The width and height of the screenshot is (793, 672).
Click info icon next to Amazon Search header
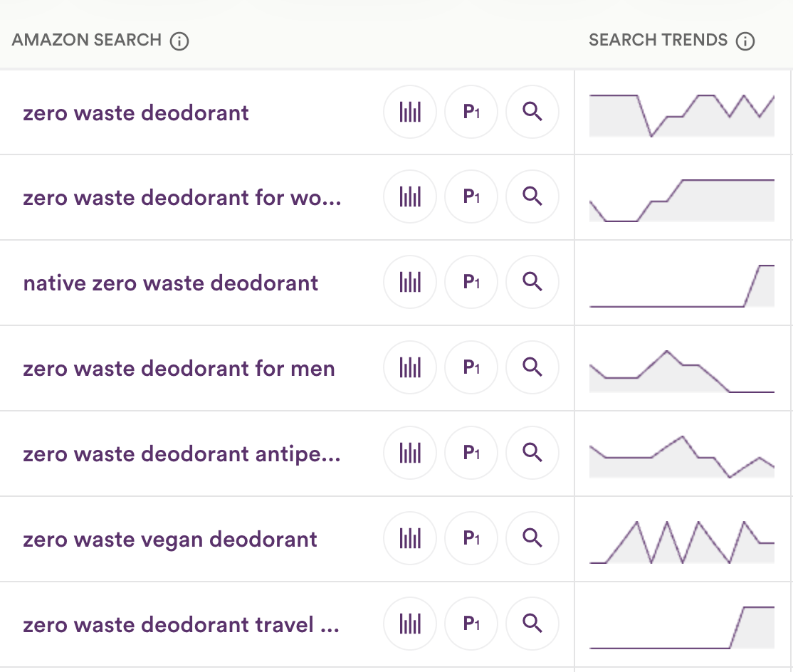click(x=179, y=41)
